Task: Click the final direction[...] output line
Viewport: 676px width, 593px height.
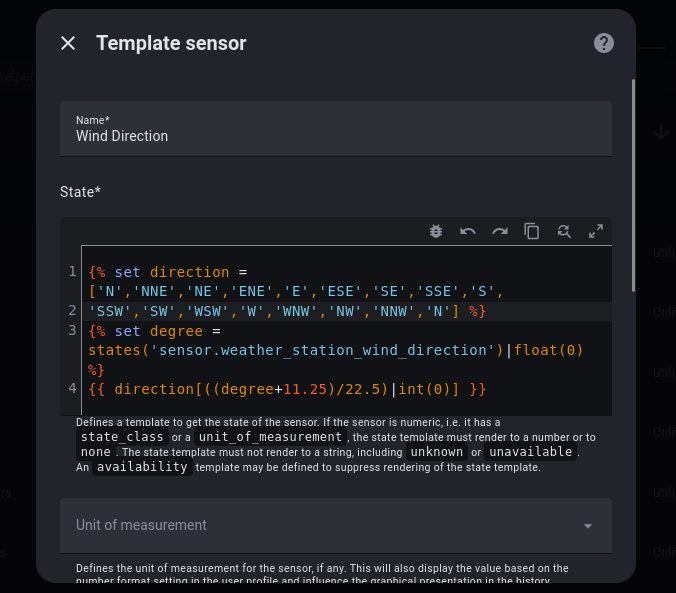Action: [x=287, y=389]
